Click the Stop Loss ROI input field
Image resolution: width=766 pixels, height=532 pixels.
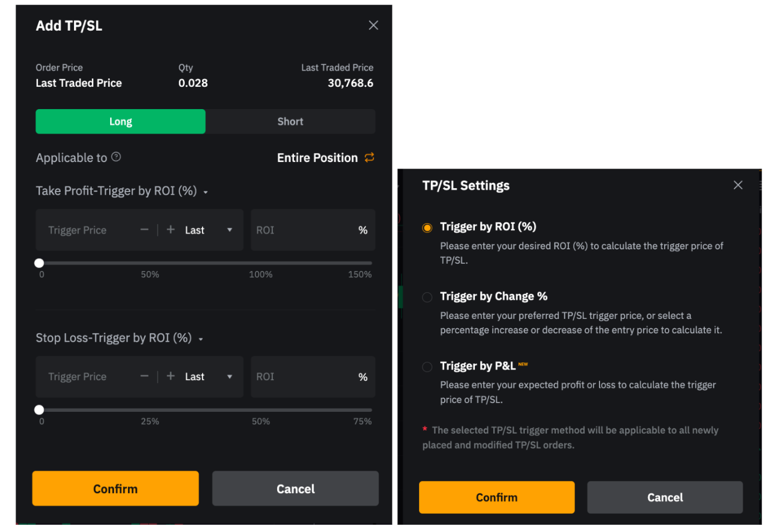pos(303,377)
